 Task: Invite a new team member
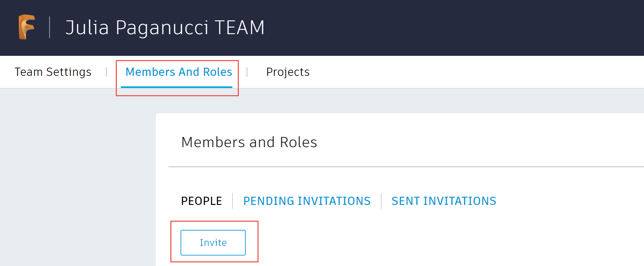pos(213,243)
